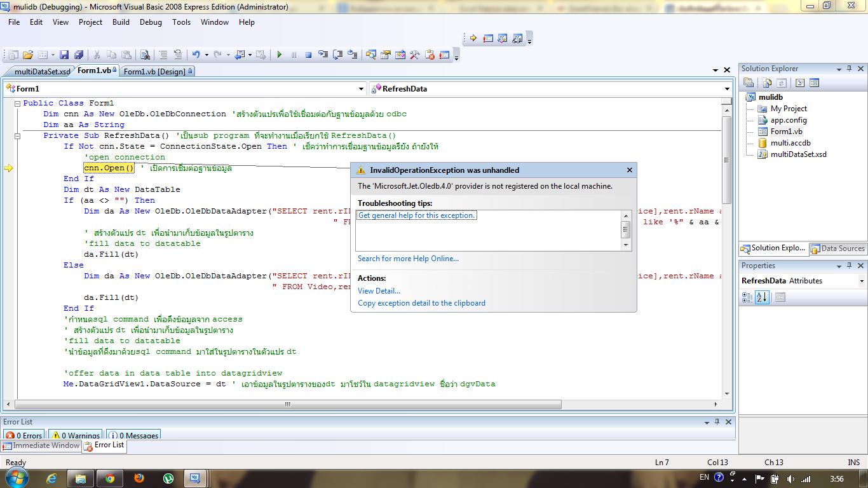This screenshot has height=488, width=868.
Task: Toggle the 0 Warnings filter button
Action: click(76, 435)
